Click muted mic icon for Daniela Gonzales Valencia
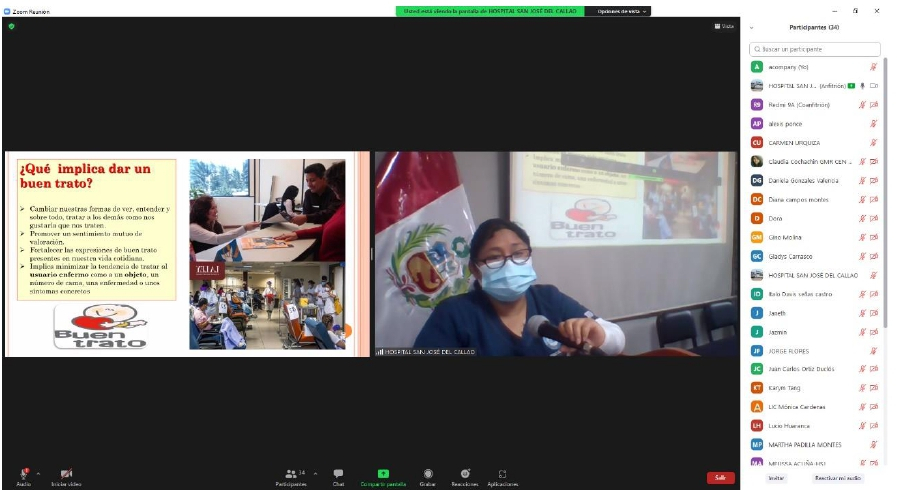 862,181
